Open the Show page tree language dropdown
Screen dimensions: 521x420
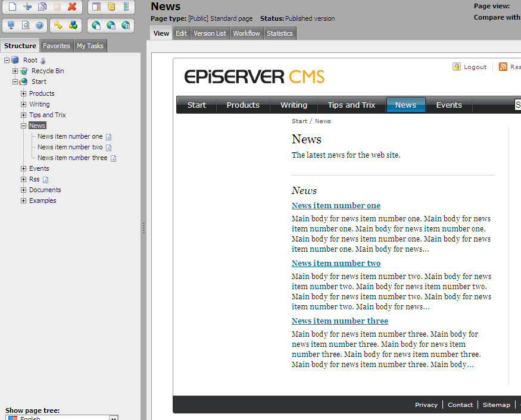pyautogui.click(x=114, y=418)
